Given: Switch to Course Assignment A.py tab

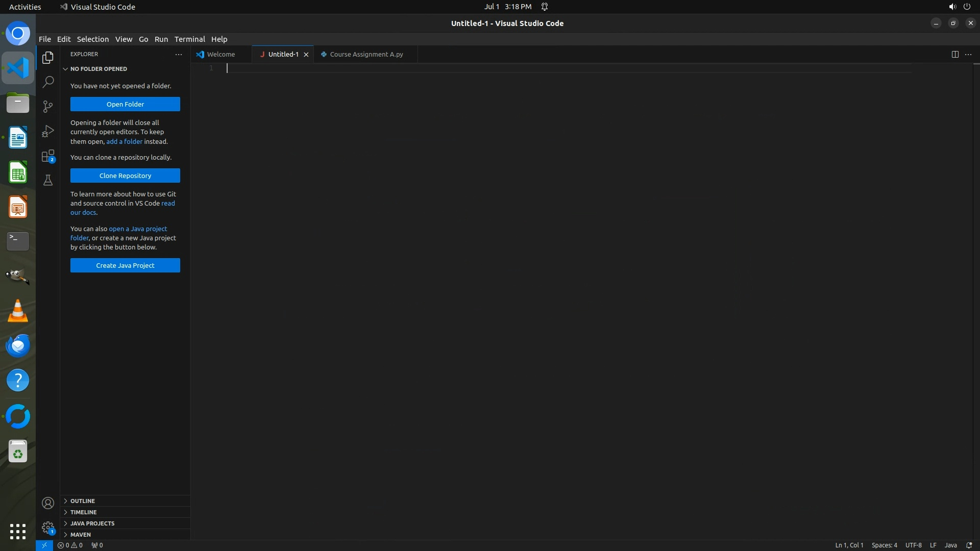Looking at the screenshot, I should [x=366, y=54].
